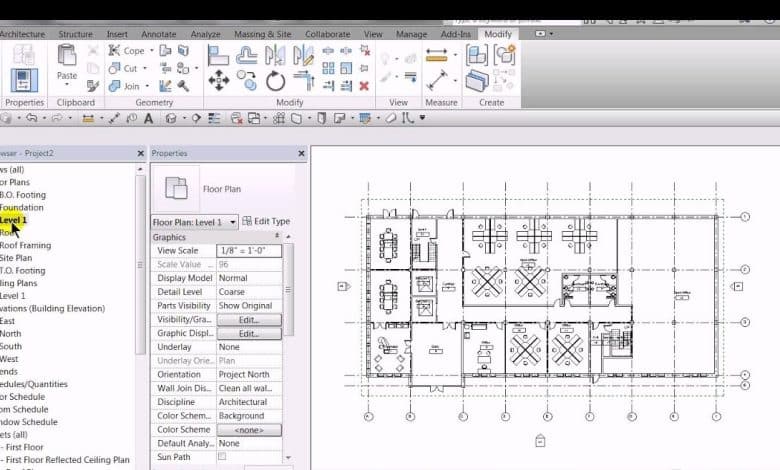Open the Manage tab
The width and height of the screenshot is (780, 470).
point(411,34)
